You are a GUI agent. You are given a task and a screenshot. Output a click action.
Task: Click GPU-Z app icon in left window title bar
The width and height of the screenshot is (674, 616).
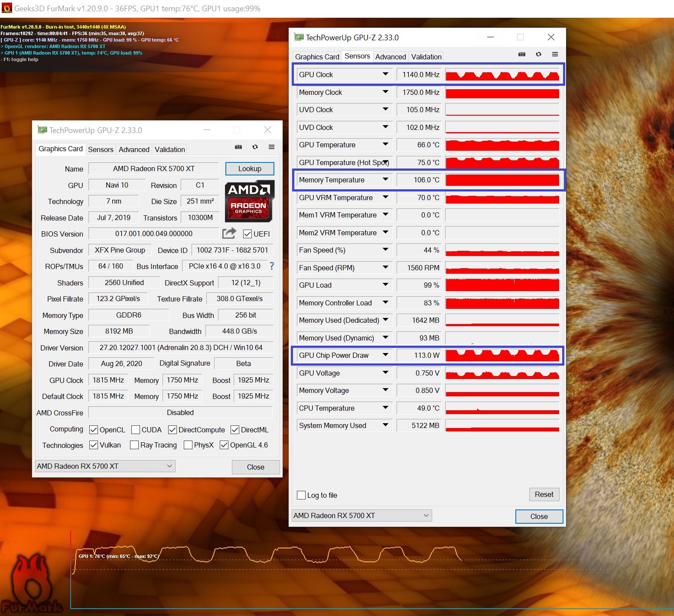(x=42, y=130)
